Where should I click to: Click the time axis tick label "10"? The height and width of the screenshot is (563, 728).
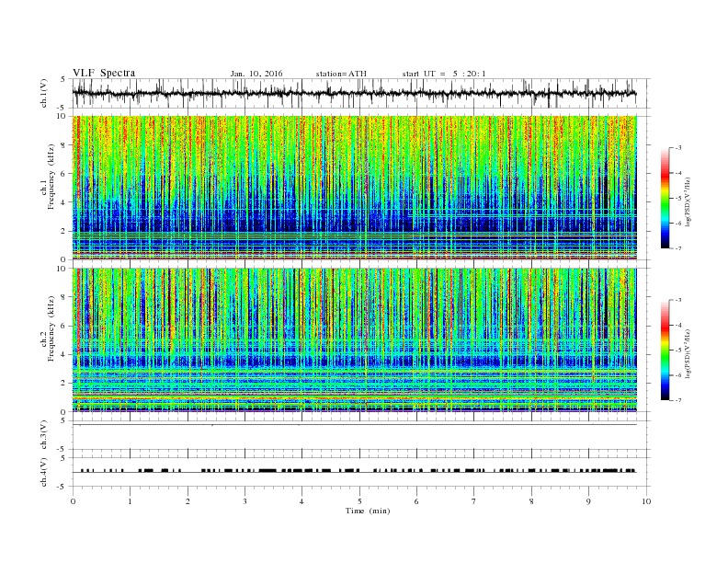(x=646, y=501)
